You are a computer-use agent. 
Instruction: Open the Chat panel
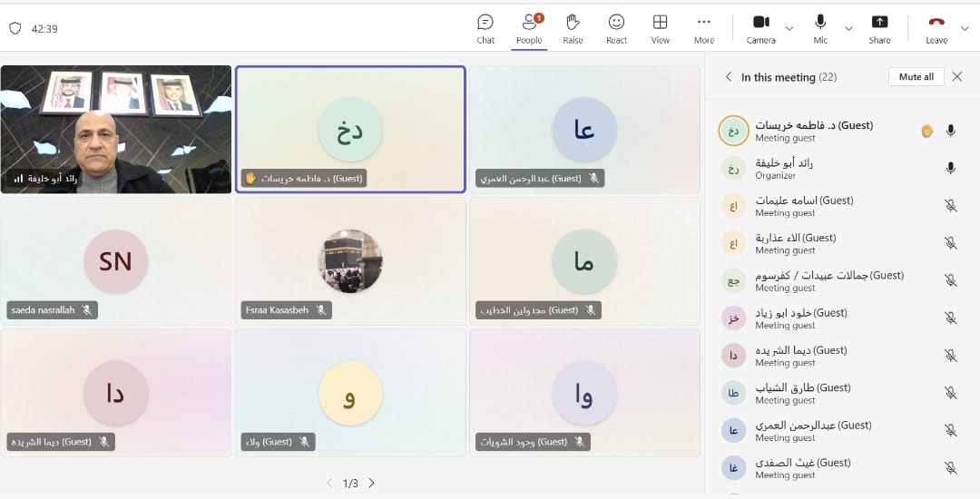point(485,28)
